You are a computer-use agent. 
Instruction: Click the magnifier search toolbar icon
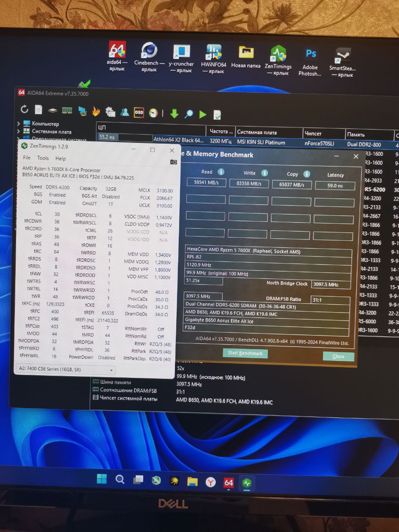click(189, 114)
